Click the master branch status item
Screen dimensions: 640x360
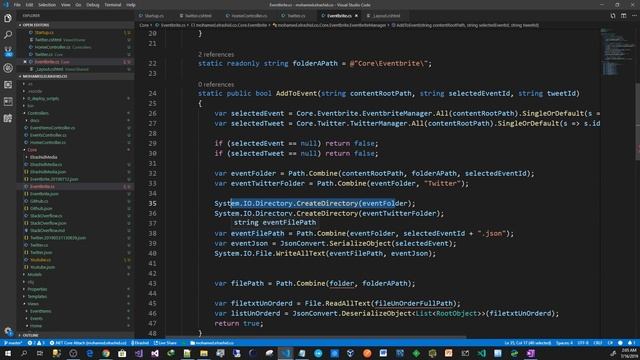click(13, 343)
